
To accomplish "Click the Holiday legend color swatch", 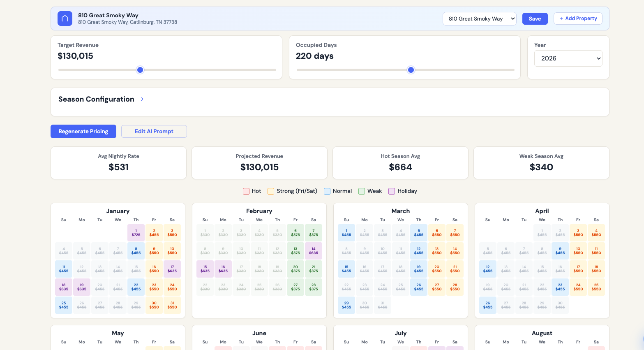I will [392, 191].
